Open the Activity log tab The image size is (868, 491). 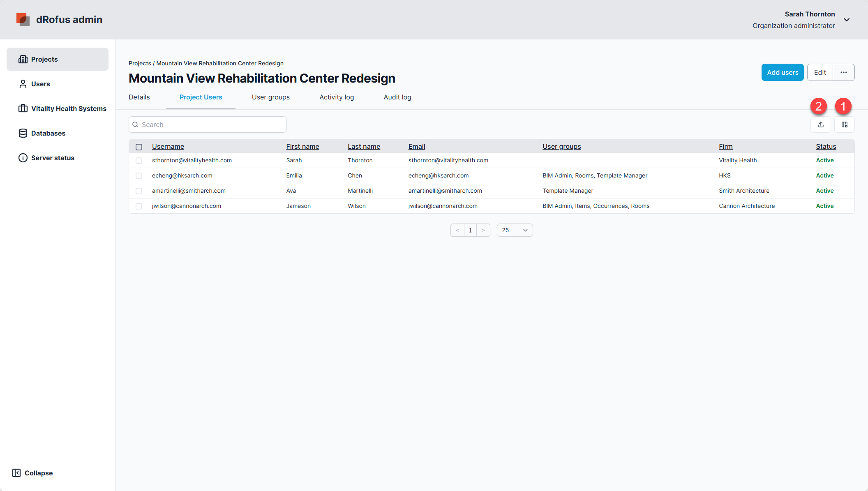337,97
